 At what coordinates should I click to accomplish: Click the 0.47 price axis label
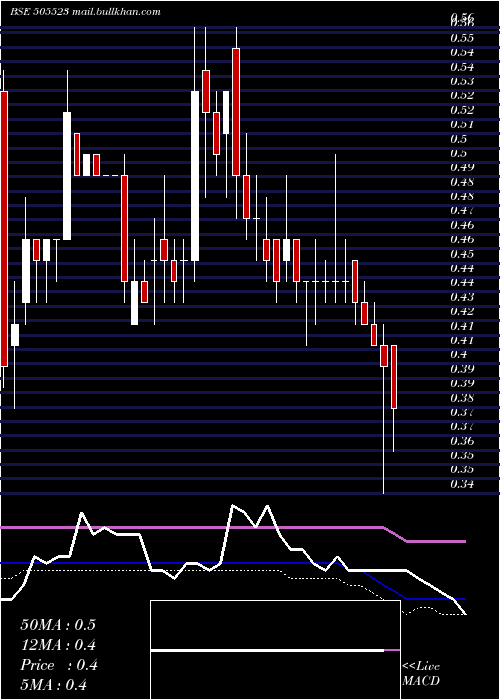click(462, 210)
